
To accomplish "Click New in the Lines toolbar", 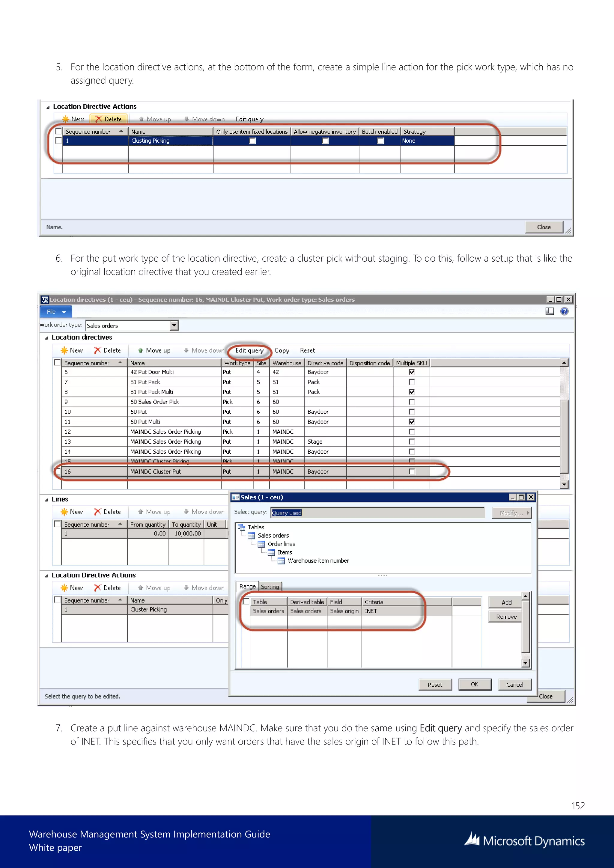I will tap(72, 512).
